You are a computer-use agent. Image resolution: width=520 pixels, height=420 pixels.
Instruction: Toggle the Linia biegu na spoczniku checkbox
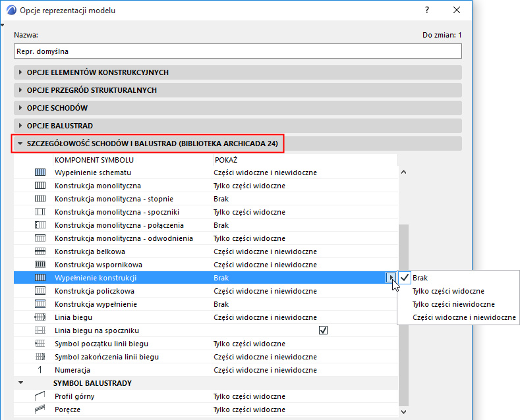coord(323,330)
